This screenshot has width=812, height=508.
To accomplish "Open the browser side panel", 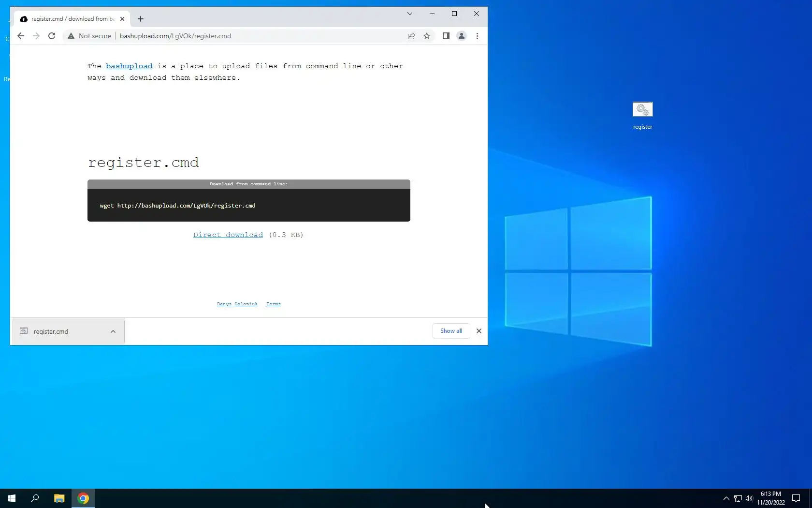I will coord(446,36).
